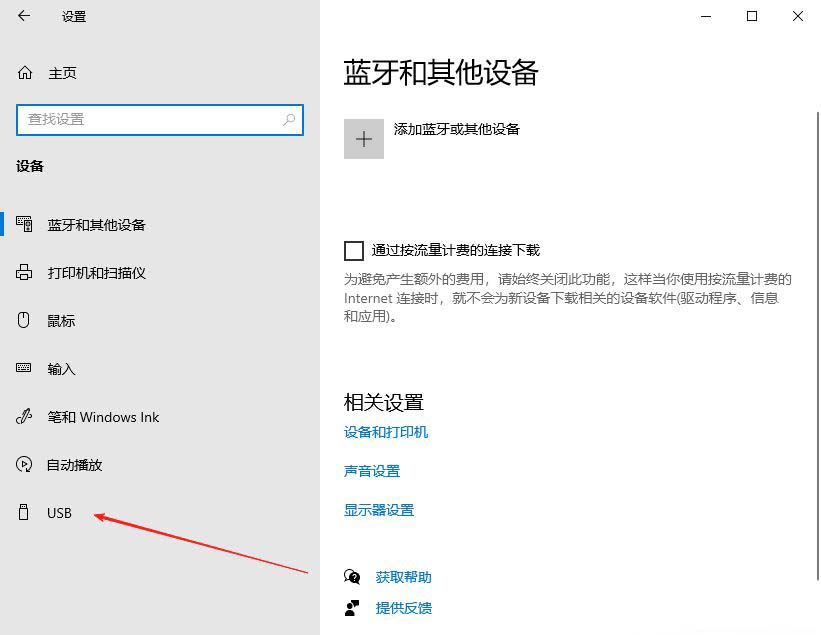The image size is (821, 635).
Task: Enable 通过按流量计费的连接下载 checkbox
Action: click(354, 250)
